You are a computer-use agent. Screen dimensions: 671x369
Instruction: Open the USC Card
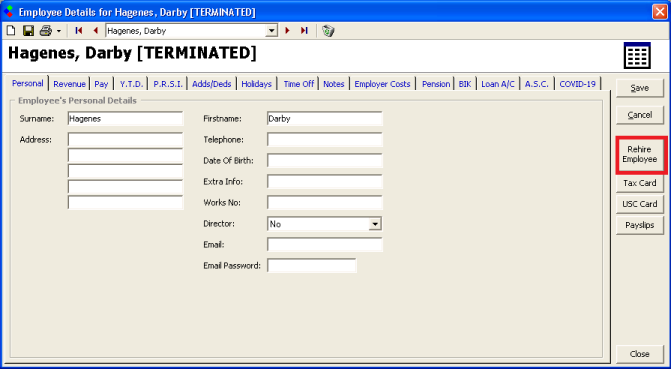pyautogui.click(x=640, y=204)
